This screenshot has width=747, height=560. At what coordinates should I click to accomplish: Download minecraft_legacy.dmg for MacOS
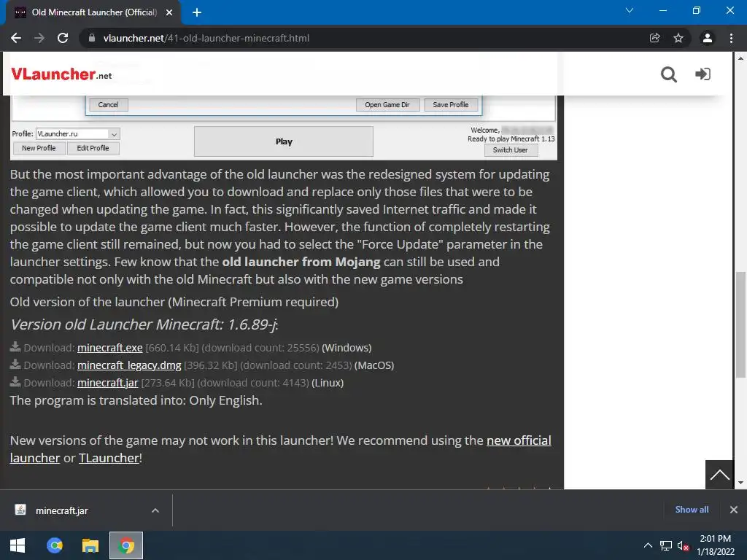click(129, 366)
